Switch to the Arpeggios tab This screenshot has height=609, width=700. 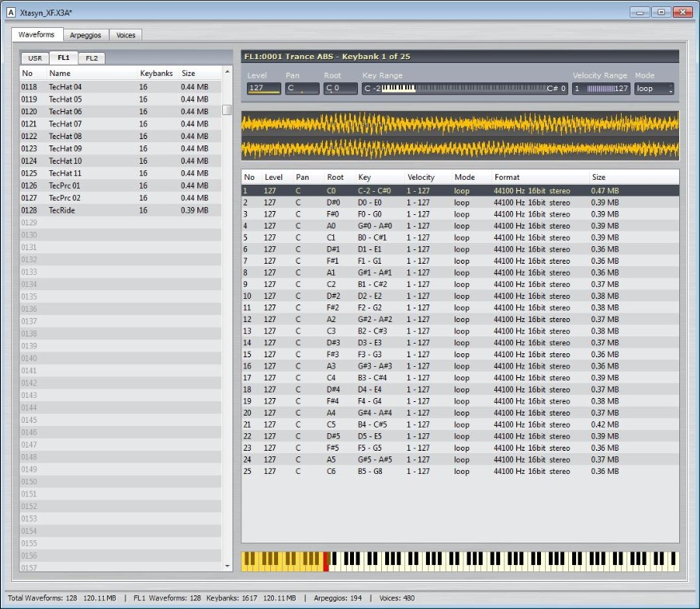point(86,35)
